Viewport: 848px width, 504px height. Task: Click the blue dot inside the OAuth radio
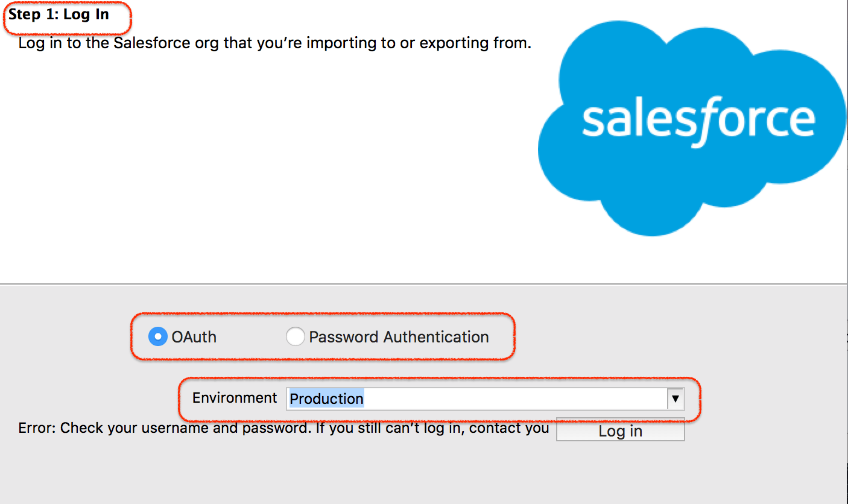point(157,336)
